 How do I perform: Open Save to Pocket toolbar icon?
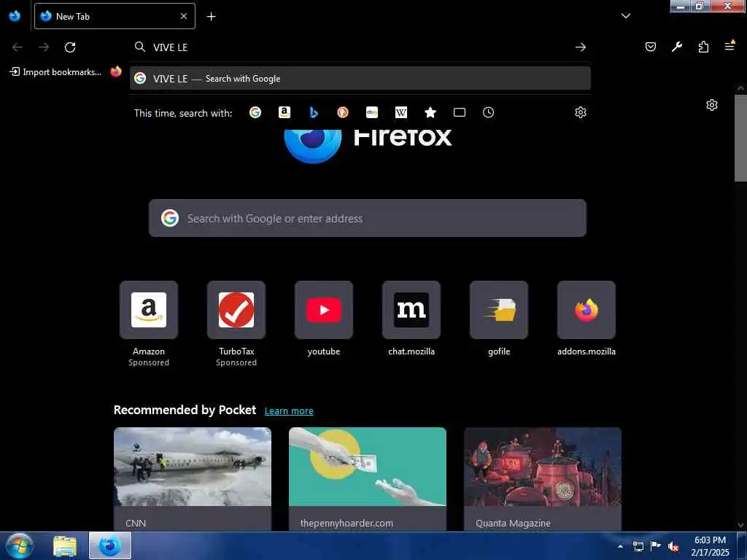point(650,47)
